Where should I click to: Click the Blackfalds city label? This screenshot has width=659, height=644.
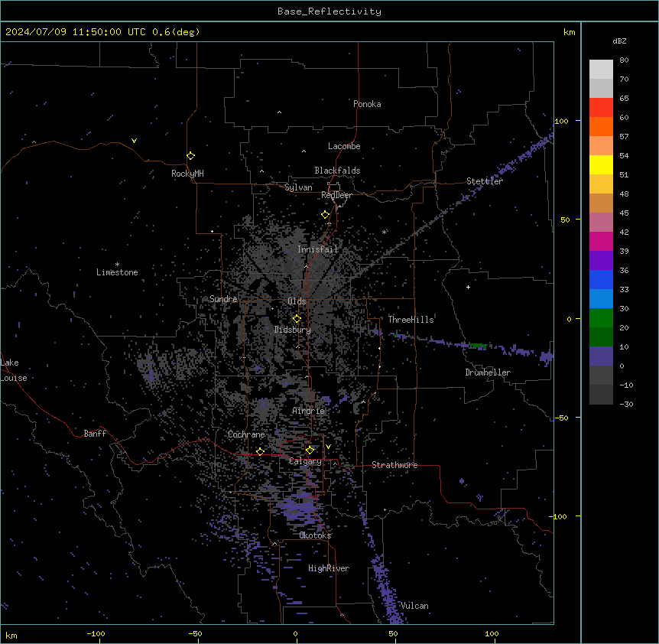click(337, 171)
